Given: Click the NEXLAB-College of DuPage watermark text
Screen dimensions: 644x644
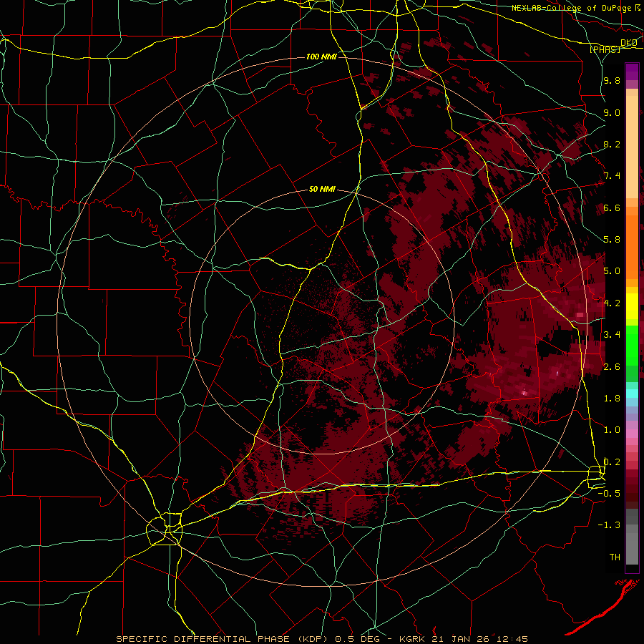Looking at the screenshot, I should pos(571,8).
